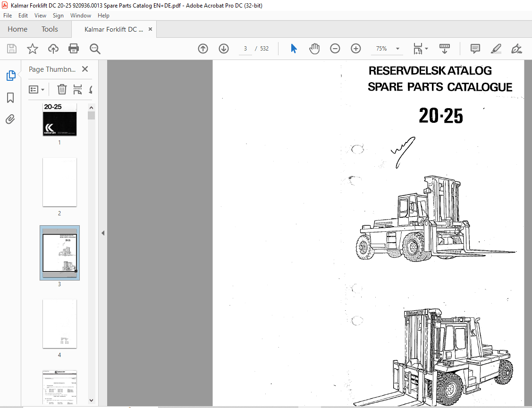Open thumbnail panel options menu
Screen dimensions: 532x408
pyautogui.click(x=36, y=89)
